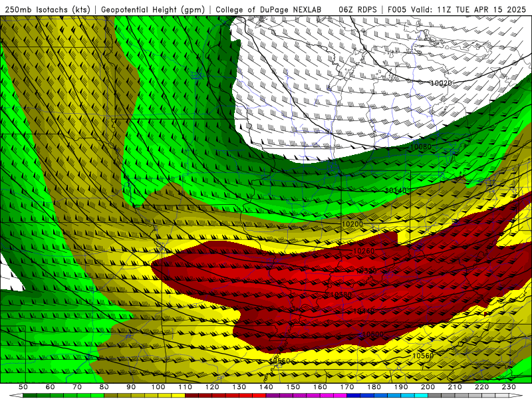Click the 10380 height contour label

coord(341,295)
